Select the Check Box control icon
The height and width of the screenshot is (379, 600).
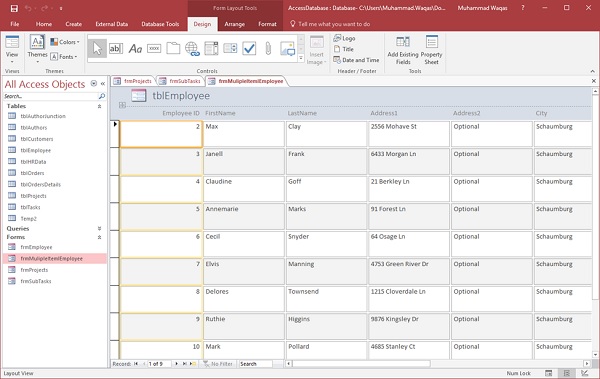pyautogui.click(x=249, y=49)
